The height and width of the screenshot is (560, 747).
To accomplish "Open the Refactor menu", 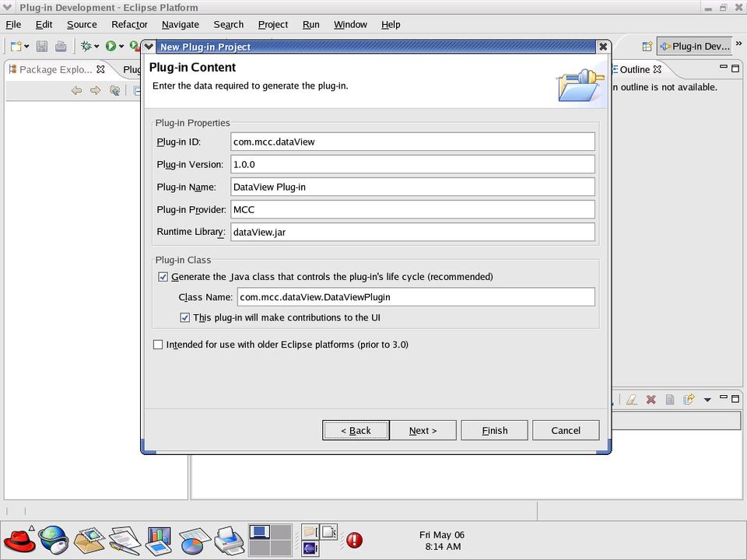I will point(129,24).
